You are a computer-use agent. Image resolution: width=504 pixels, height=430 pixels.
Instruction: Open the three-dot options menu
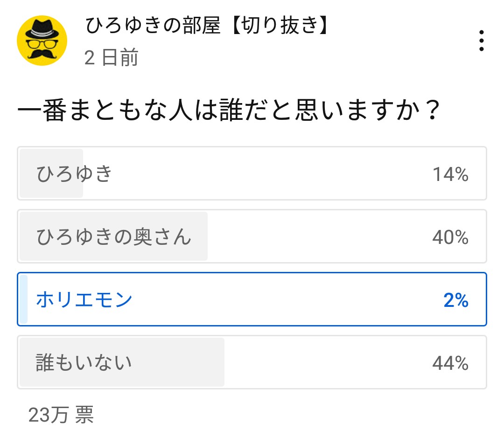(x=482, y=41)
